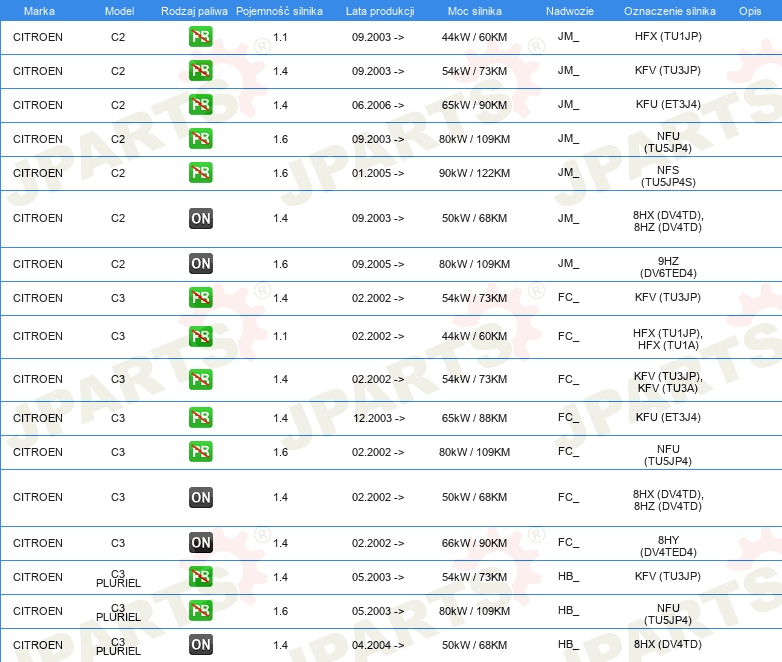
Task: Click the Opis column header
Action: (x=749, y=10)
